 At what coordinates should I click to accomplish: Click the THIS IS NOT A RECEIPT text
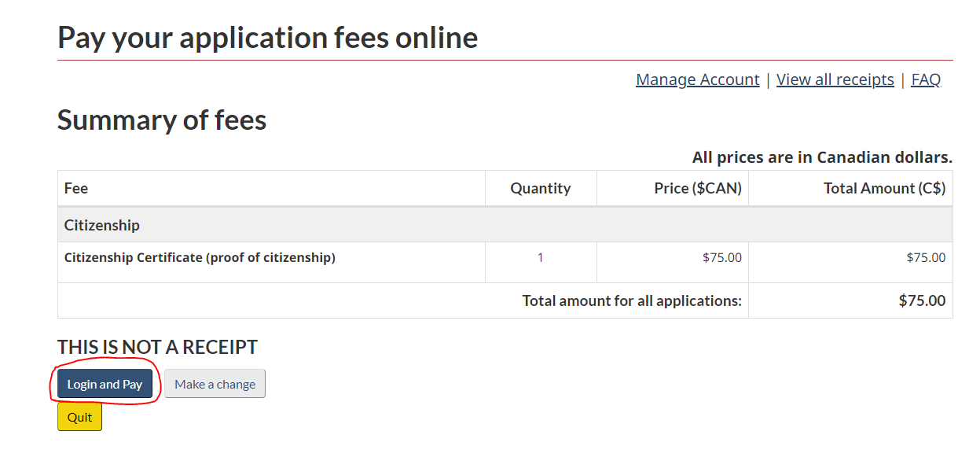point(157,347)
